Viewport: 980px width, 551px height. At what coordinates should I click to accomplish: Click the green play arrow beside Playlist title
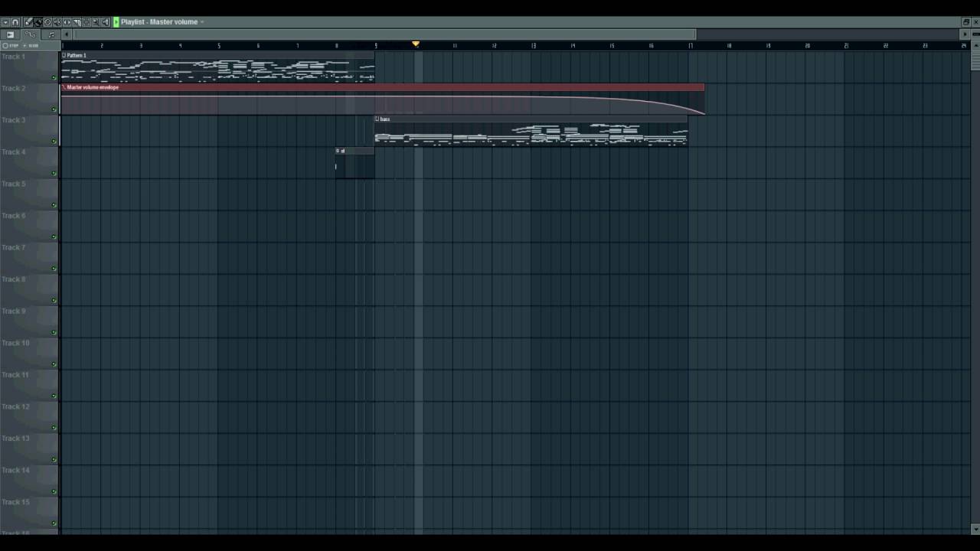[116, 22]
